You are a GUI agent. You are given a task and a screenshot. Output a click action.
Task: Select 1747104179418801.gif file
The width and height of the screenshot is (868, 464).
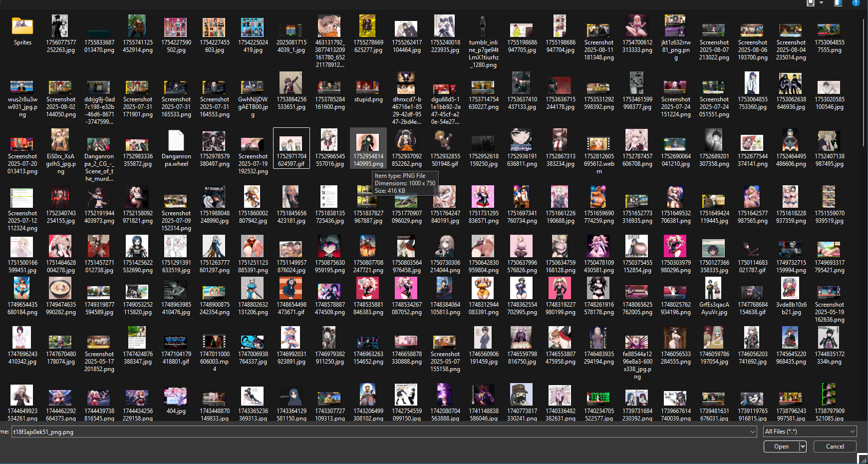(x=176, y=342)
